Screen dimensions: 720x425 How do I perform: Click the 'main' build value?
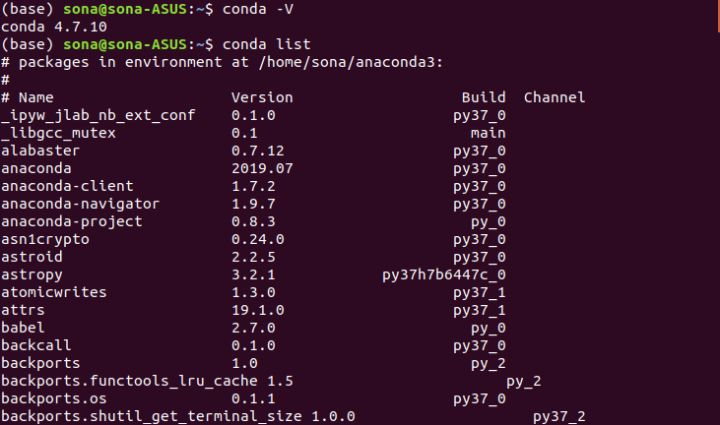488,133
